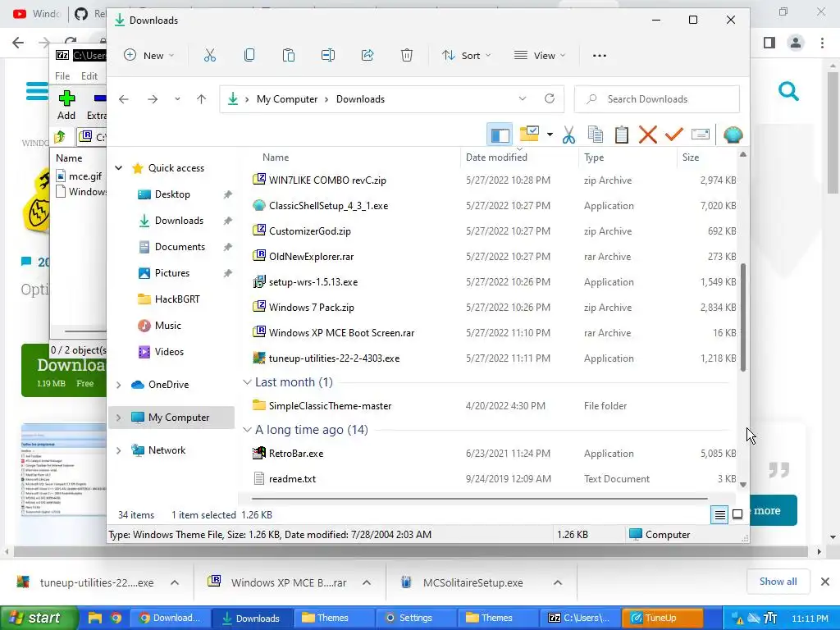Screen dimensions: 840x630
Task: Click the Copy icon in the command bar
Action: [x=249, y=55]
